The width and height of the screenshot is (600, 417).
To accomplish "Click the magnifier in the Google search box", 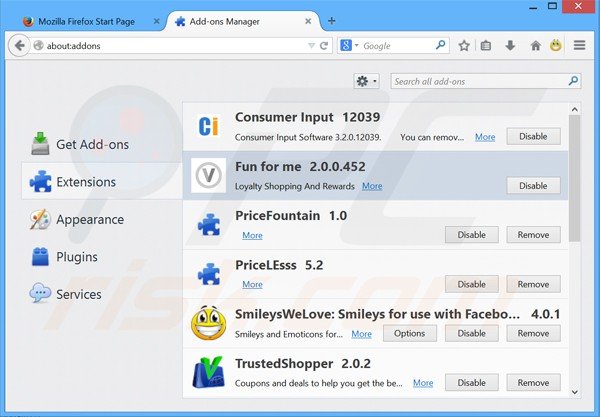I will 441,45.
